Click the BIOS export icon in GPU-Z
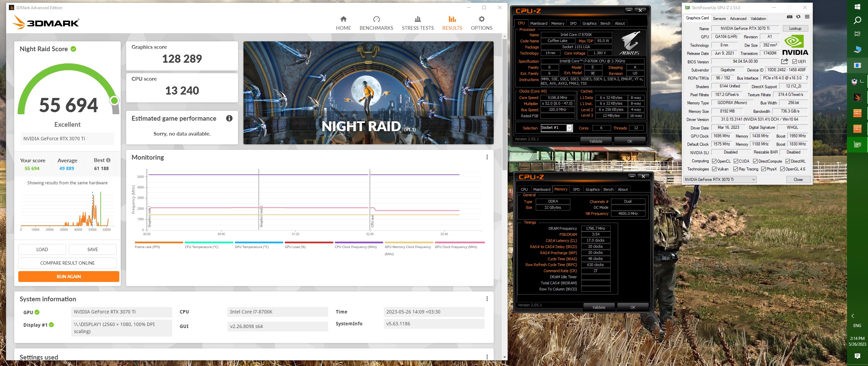Image resolution: width=868 pixels, height=366 pixels. click(x=785, y=61)
